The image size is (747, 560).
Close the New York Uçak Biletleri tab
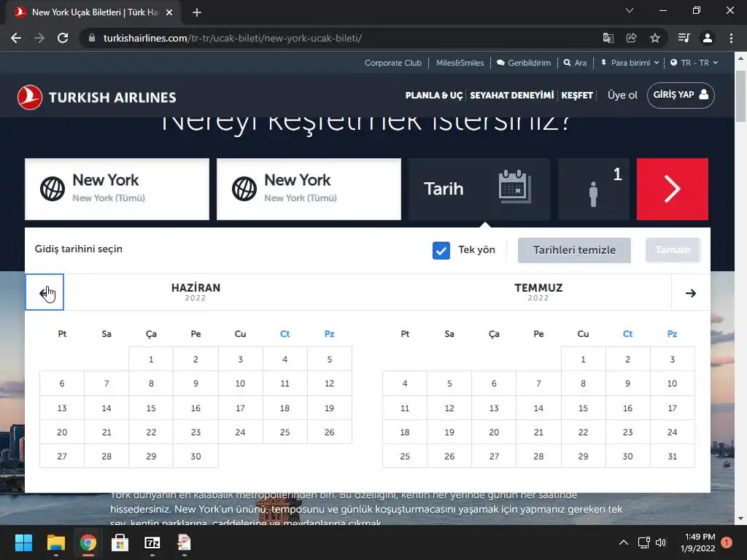click(x=169, y=12)
